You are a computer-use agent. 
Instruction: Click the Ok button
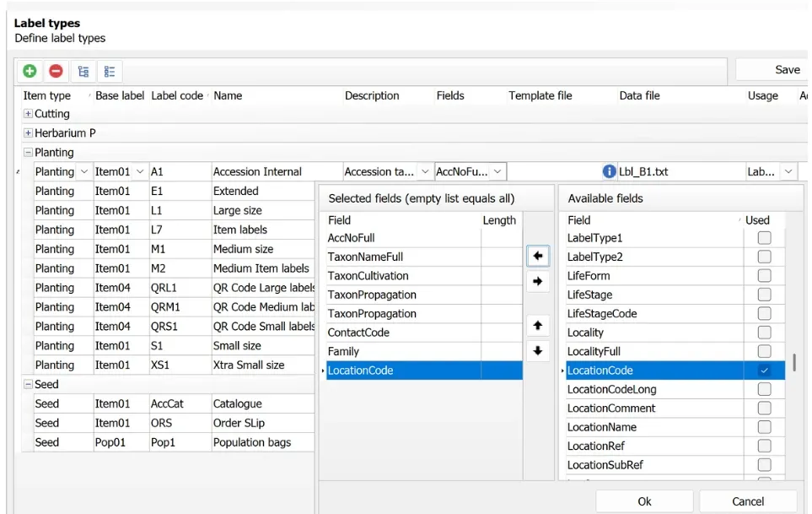(x=644, y=501)
